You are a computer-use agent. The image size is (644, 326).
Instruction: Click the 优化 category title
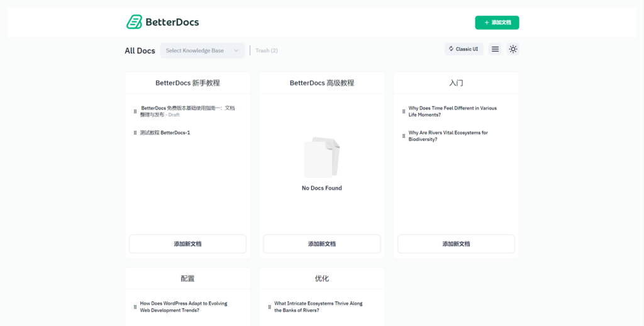(322, 279)
